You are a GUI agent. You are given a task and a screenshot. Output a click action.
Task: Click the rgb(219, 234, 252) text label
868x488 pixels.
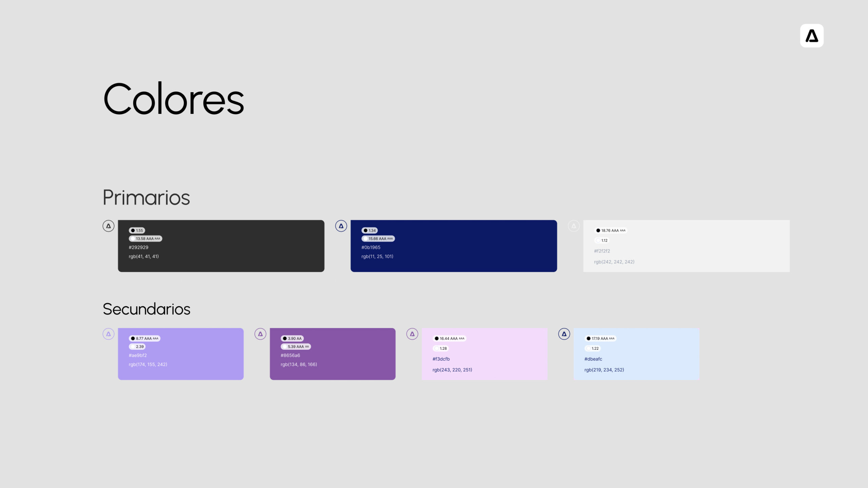click(x=604, y=370)
